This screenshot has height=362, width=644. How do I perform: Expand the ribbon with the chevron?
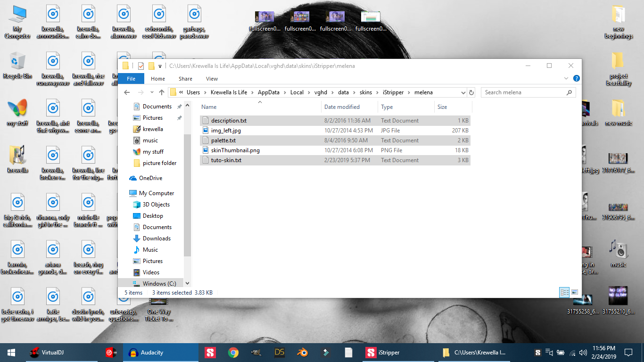point(566,79)
